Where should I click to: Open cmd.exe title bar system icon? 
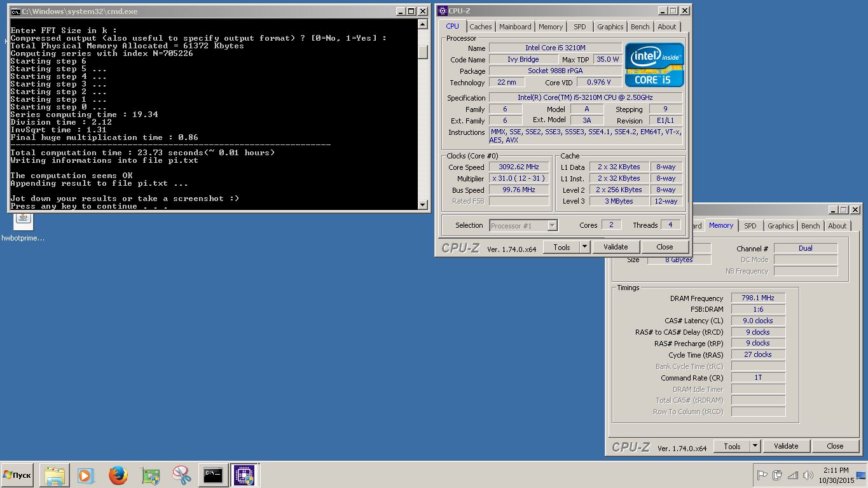[x=15, y=11]
